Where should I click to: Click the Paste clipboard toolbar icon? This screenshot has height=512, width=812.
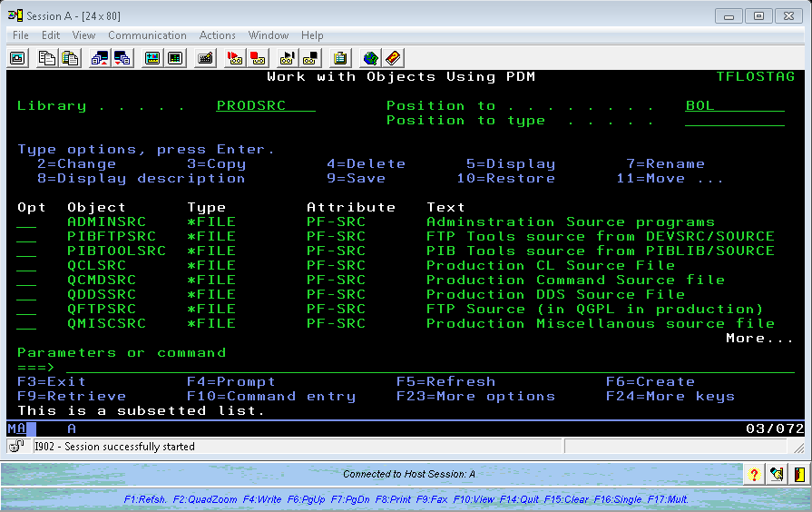70,58
